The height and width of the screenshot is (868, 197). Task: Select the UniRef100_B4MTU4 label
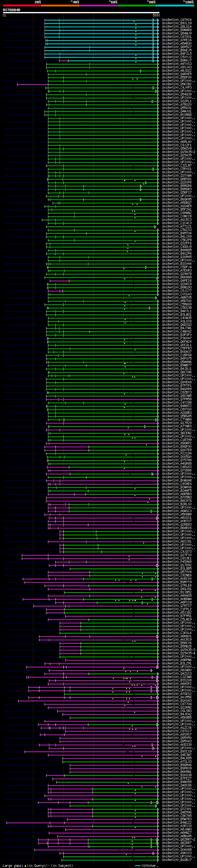pyautogui.click(x=177, y=233)
